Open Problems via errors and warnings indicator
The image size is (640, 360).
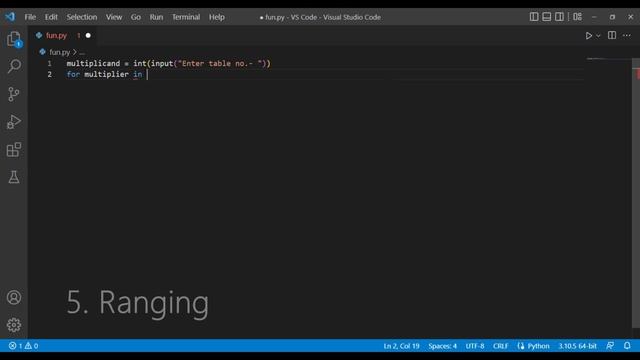23,346
